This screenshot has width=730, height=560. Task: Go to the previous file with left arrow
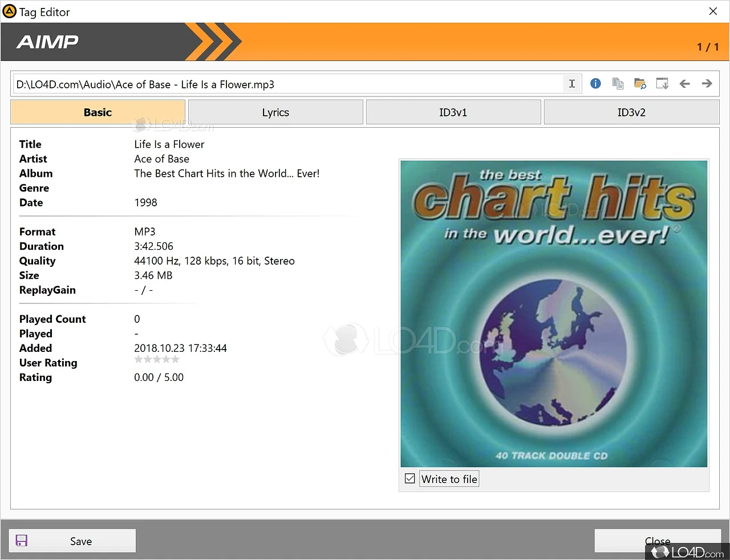pos(685,84)
